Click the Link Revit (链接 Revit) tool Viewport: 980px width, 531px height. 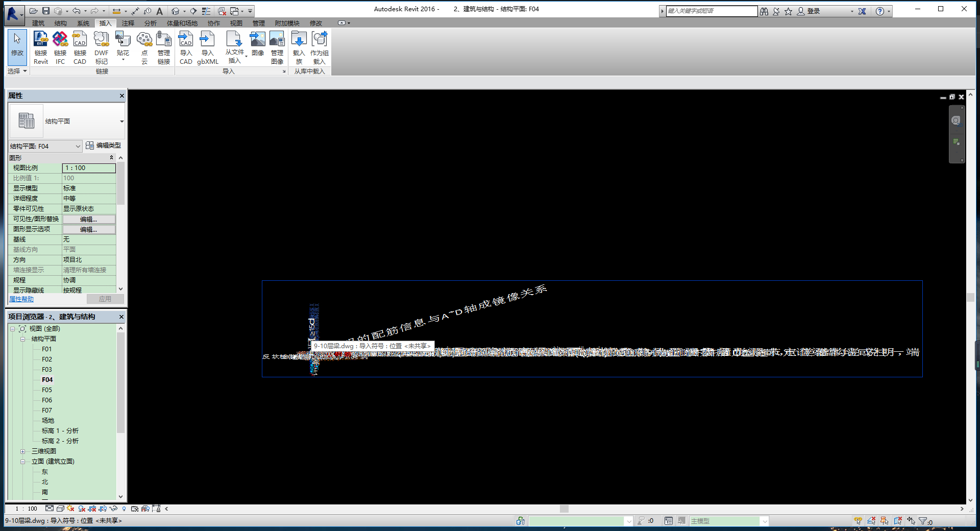[x=41, y=47]
